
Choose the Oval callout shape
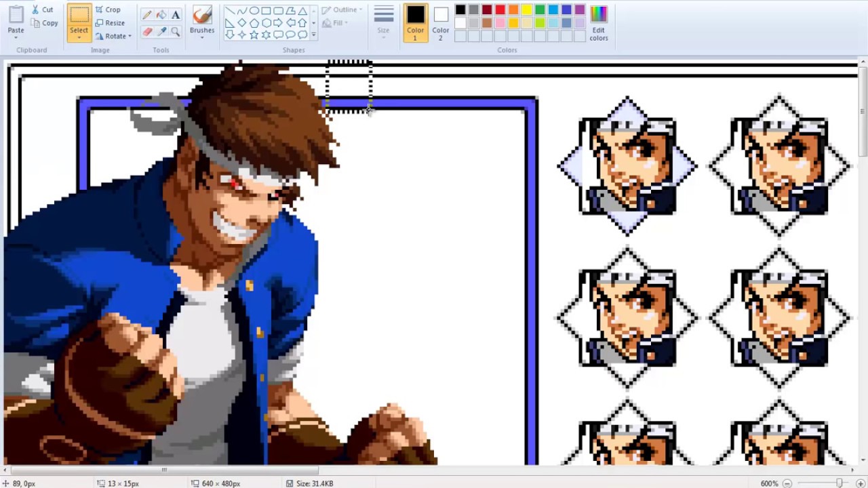291,35
